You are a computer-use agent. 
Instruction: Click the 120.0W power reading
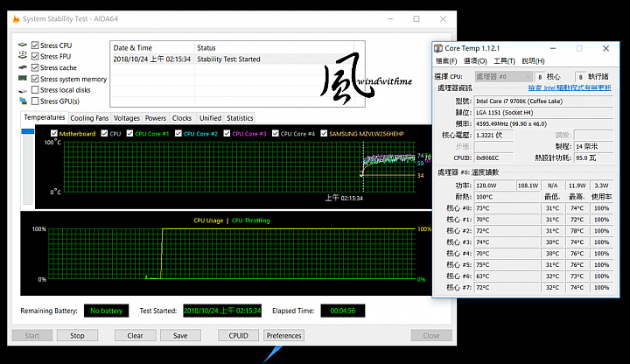[494, 185]
